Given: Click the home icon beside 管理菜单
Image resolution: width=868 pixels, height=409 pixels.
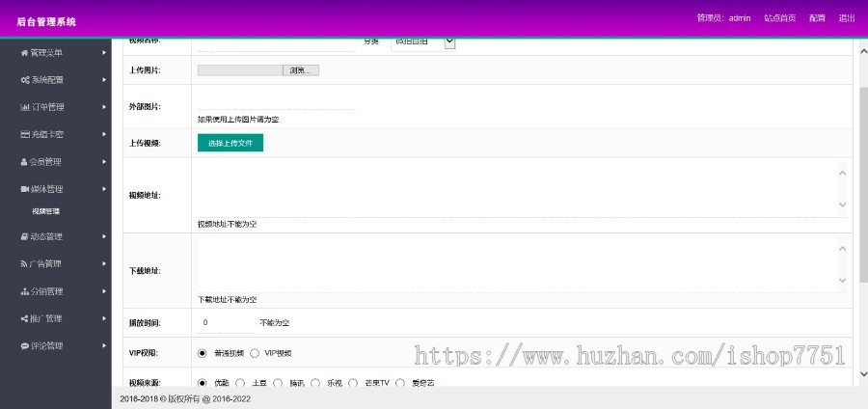Looking at the screenshot, I should (24, 53).
